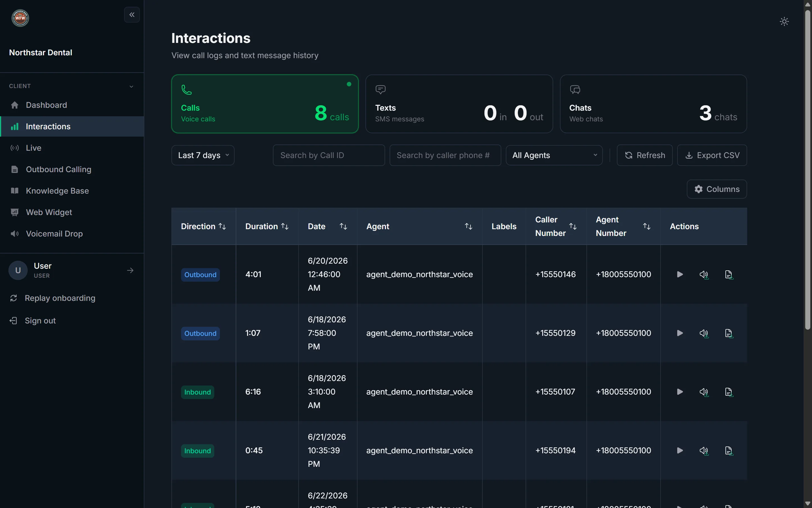Open the Interactions page in the sidebar
812x508 pixels.
tap(72, 127)
